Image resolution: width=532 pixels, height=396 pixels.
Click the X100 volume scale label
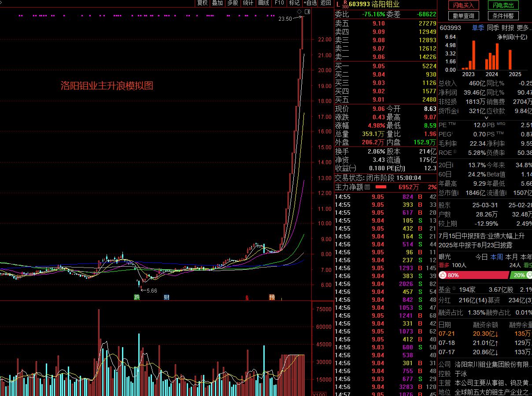click(319, 394)
